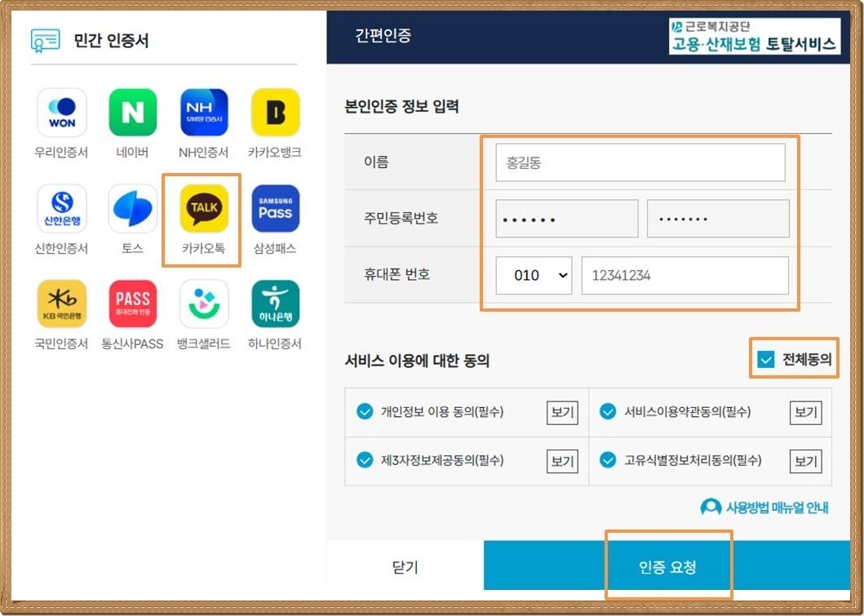The height and width of the screenshot is (616, 864).
Task: Click the 닫기 button
Action: click(x=405, y=566)
